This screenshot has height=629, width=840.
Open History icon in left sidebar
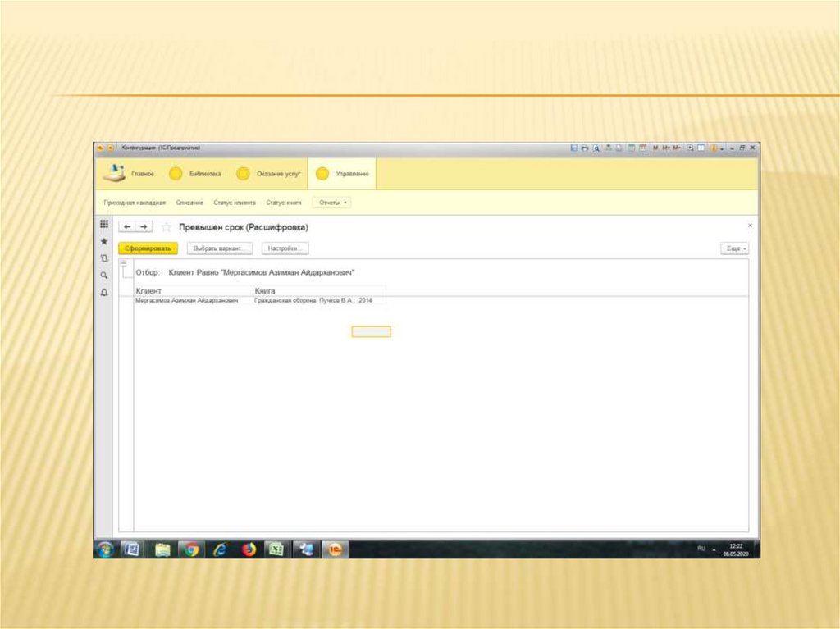coord(104,258)
